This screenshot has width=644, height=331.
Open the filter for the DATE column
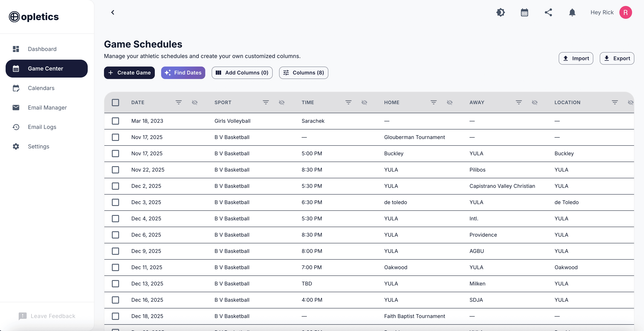[x=178, y=102]
